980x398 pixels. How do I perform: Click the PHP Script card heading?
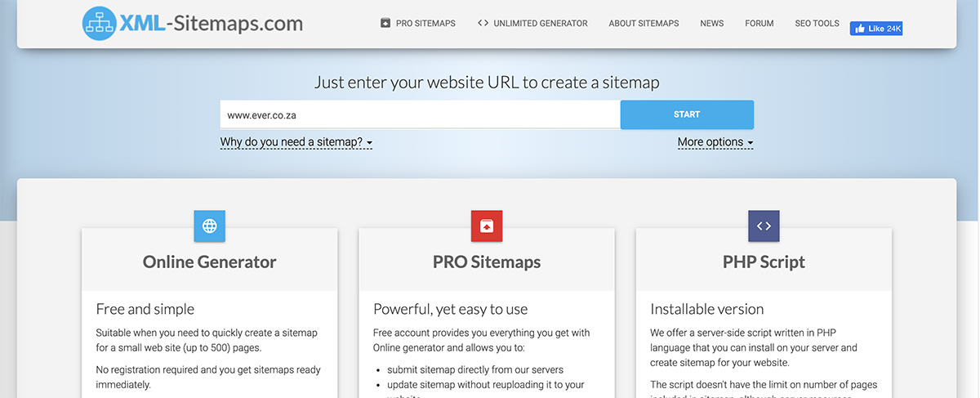tap(764, 262)
